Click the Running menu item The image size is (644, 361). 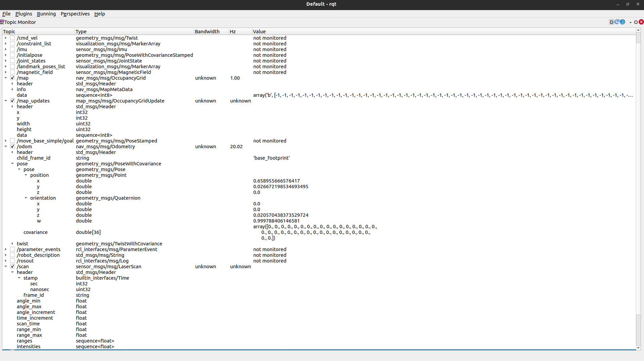(x=46, y=14)
